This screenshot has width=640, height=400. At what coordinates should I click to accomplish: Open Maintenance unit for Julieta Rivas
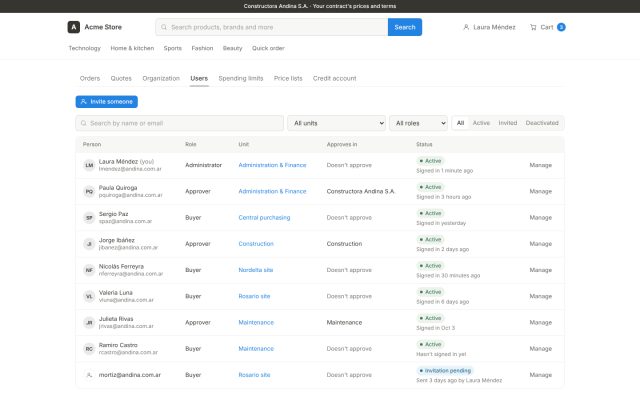point(256,322)
